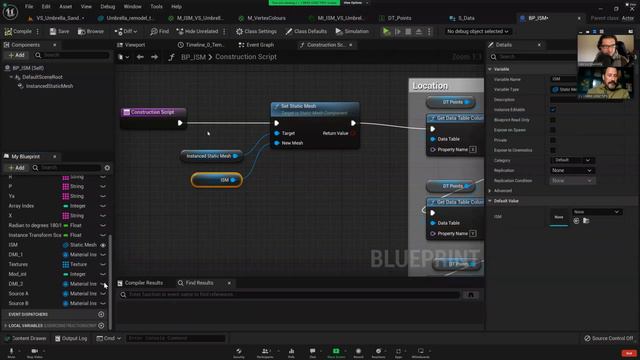This screenshot has height=360, width=640.
Task: Open the Replication dropdown
Action: [572, 170]
